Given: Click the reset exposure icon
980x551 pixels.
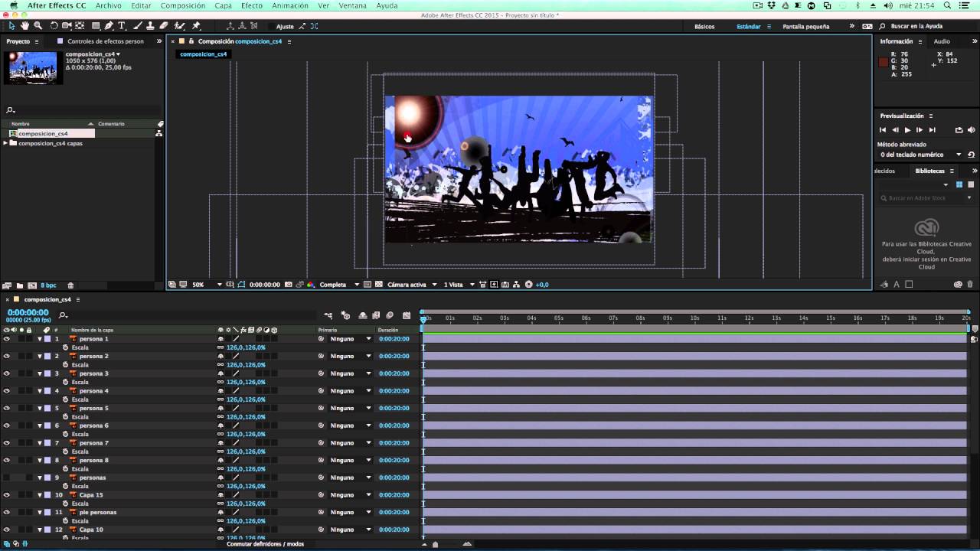Looking at the screenshot, I should pyautogui.click(x=528, y=285).
